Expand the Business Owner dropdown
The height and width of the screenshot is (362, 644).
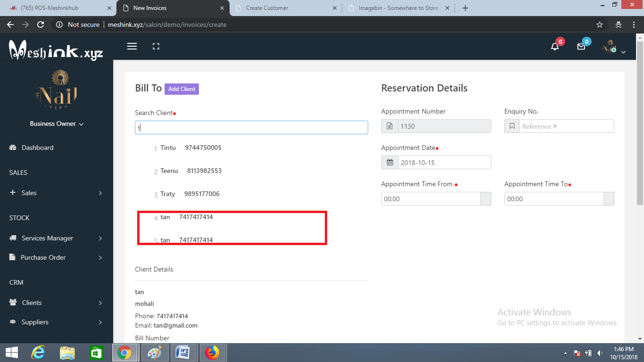(x=57, y=123)
